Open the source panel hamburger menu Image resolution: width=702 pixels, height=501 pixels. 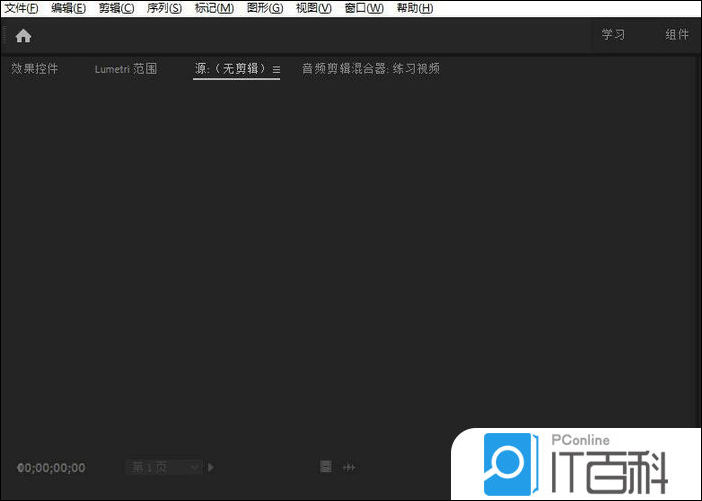276,70
